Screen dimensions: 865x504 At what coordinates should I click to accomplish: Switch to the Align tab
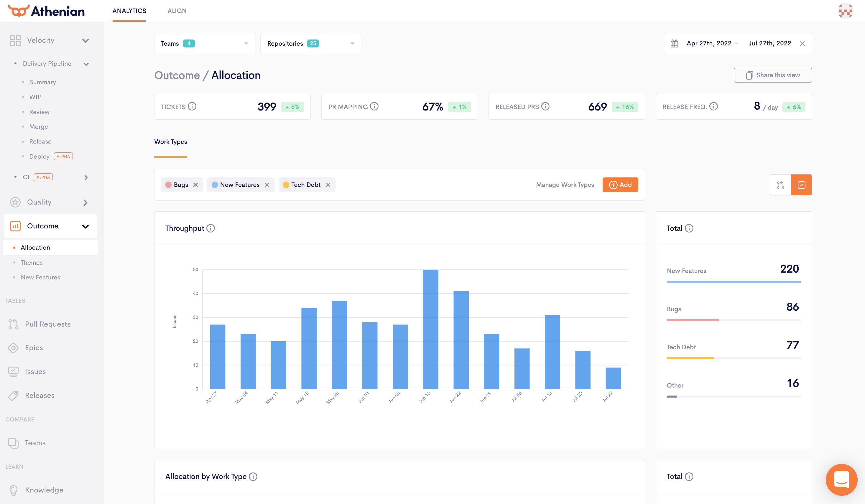click(177, 11)
